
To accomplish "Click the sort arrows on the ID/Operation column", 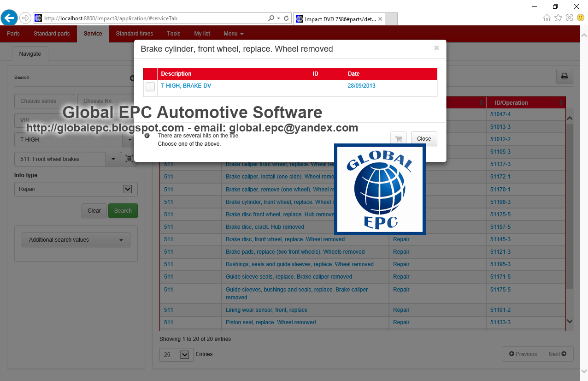I will pos(560,102).
